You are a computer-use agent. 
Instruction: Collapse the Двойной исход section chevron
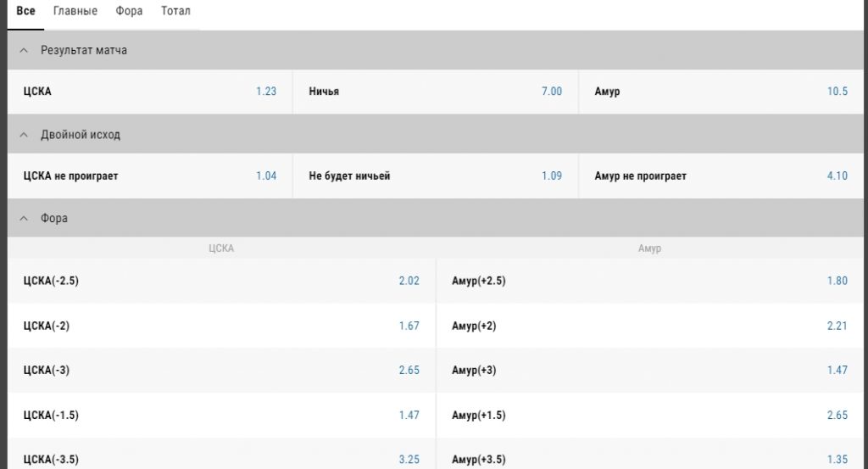[x=23, y=135]
